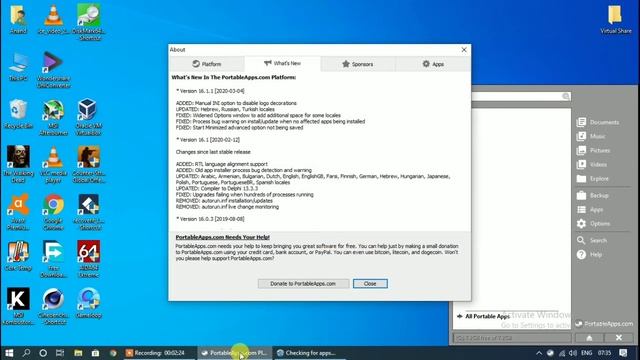
Task: Open the notification center icon
Action: click(x=623, y=353)
